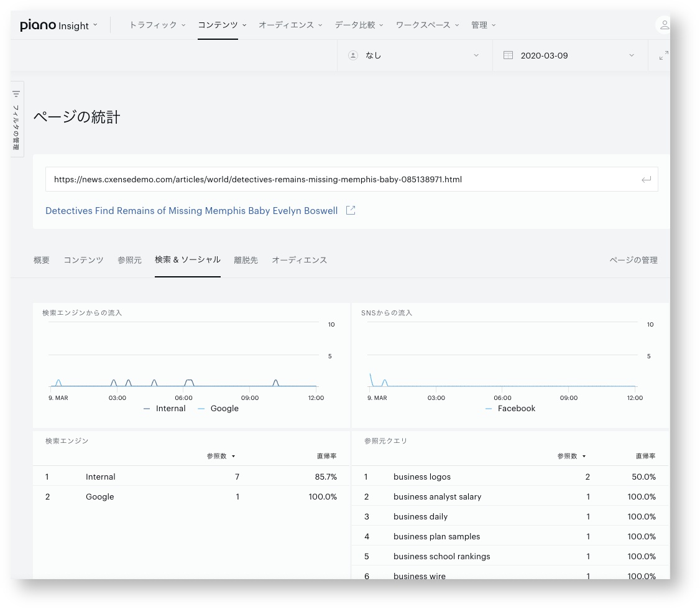Open the オーディエンス top menu
700x609 pixels.
point(290,25)
